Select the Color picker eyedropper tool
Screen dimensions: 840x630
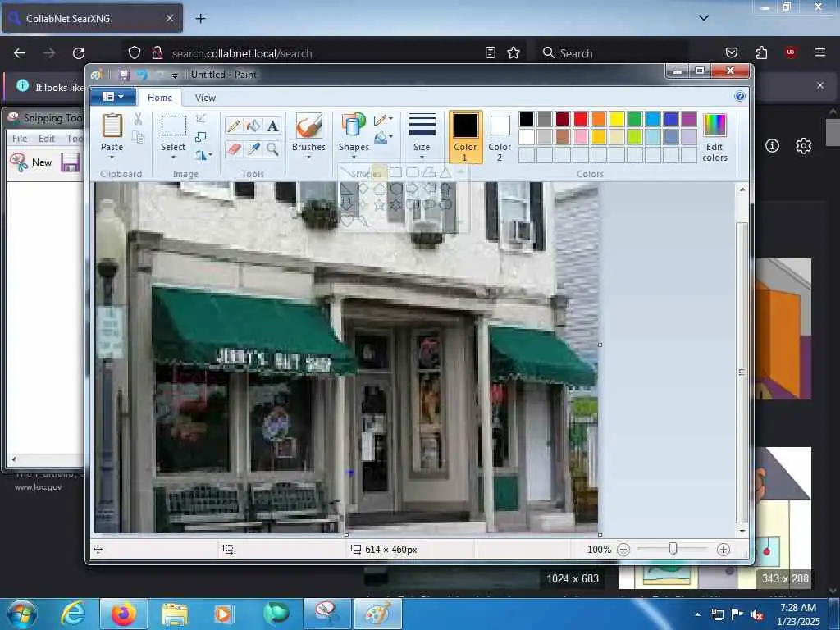pos(253,149)
